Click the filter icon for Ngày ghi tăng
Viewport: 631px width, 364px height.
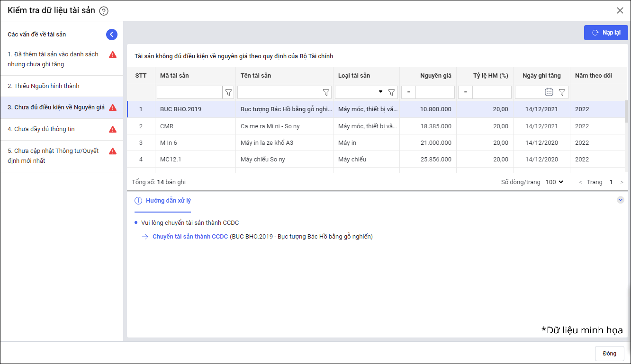(562, 92)
